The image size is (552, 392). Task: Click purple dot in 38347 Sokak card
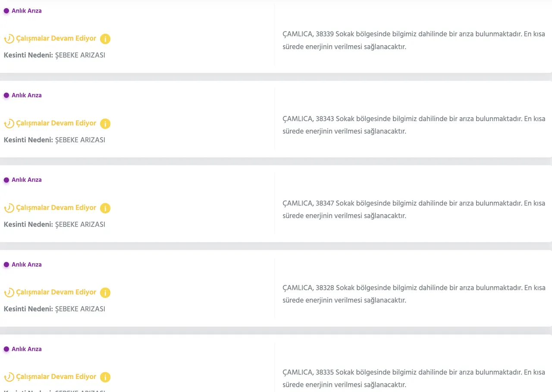point(6,180)
